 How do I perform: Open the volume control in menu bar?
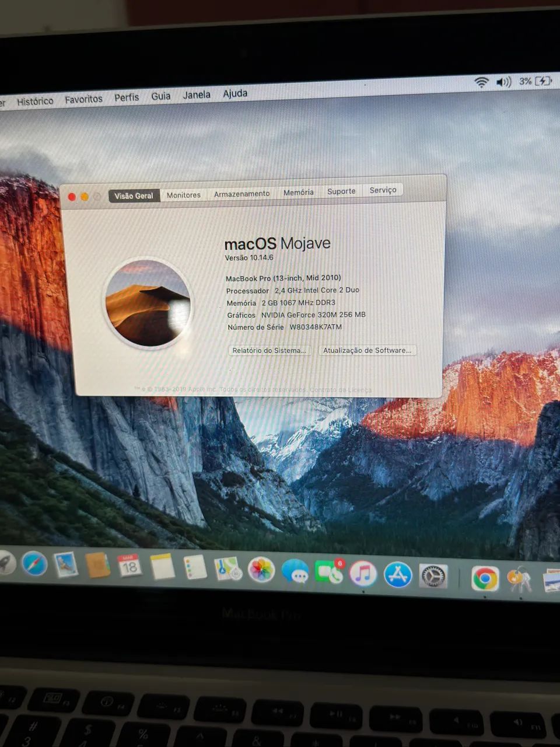click(503, 82)
